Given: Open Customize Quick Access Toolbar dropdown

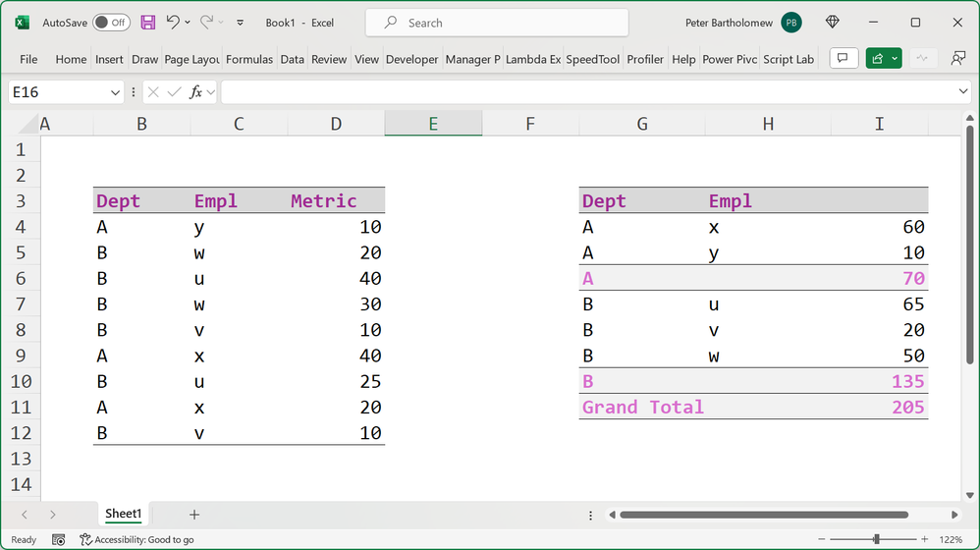Looking at the screenshot, I should pos(241,23).
